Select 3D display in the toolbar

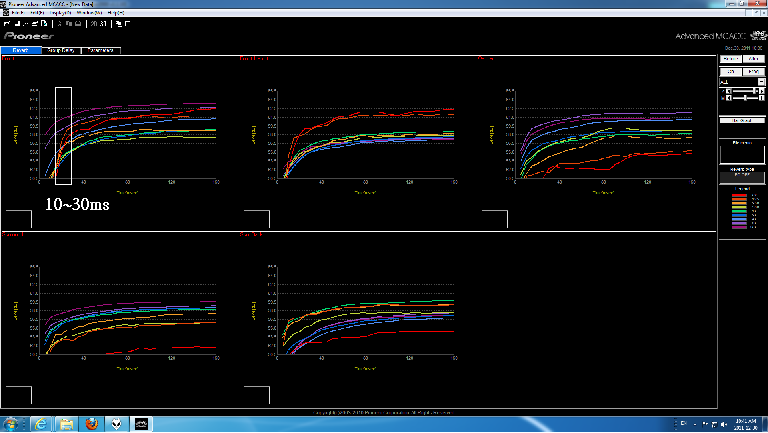pyautogui.click(x=104, y=24)
